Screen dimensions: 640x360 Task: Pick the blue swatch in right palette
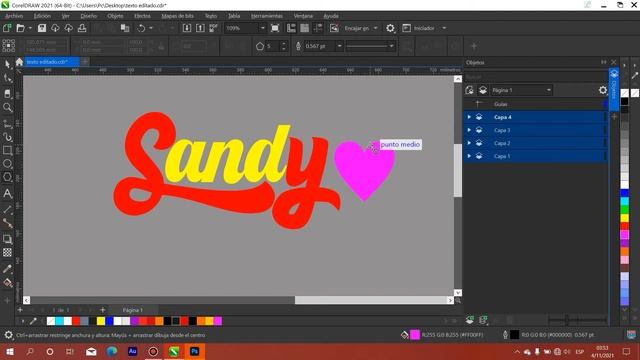pyautogui.click(x=624, y=193)
